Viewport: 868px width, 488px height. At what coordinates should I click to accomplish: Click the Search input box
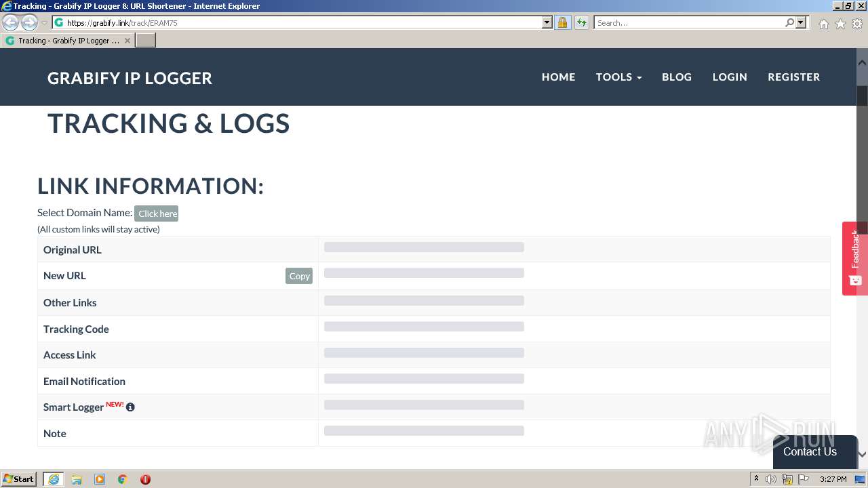689,22
